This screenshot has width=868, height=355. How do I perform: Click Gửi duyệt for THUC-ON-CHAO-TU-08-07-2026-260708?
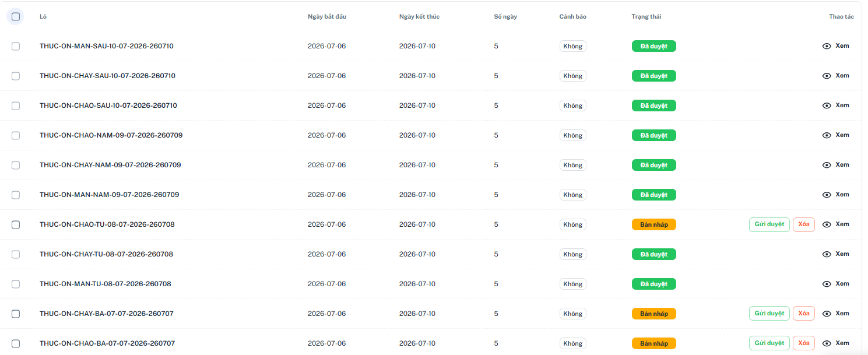(769, 224)
